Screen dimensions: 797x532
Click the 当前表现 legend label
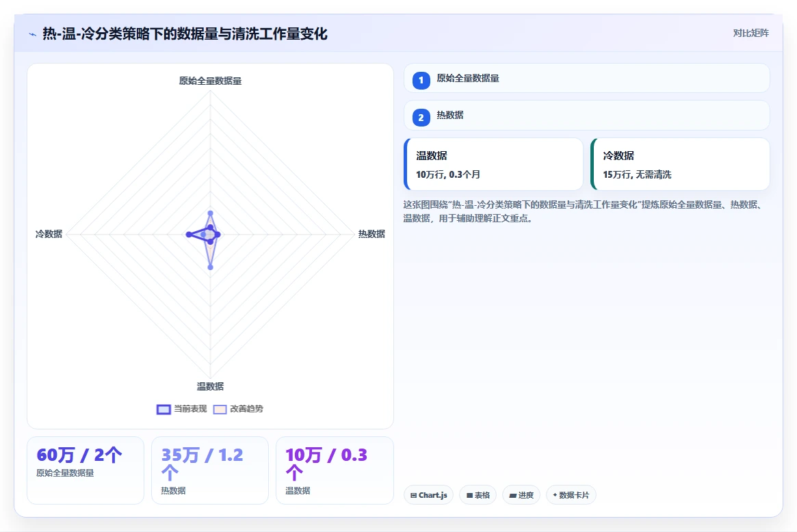click(x=190, y=408)
